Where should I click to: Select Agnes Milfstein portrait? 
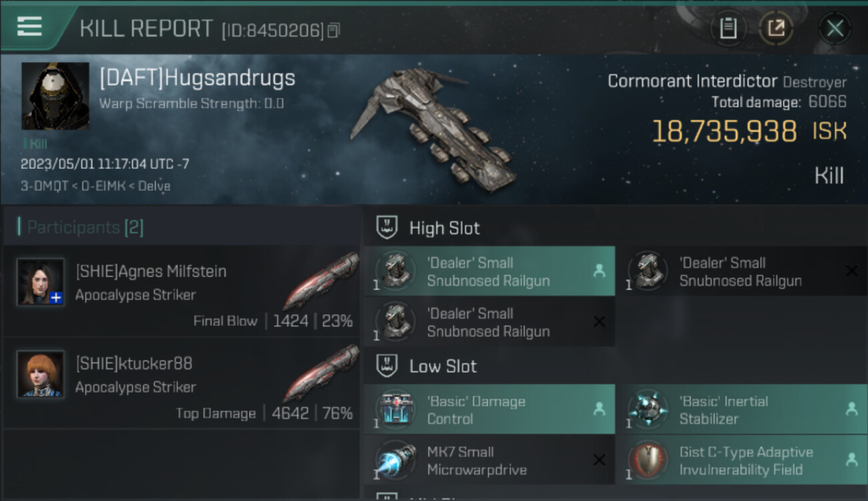41,282
